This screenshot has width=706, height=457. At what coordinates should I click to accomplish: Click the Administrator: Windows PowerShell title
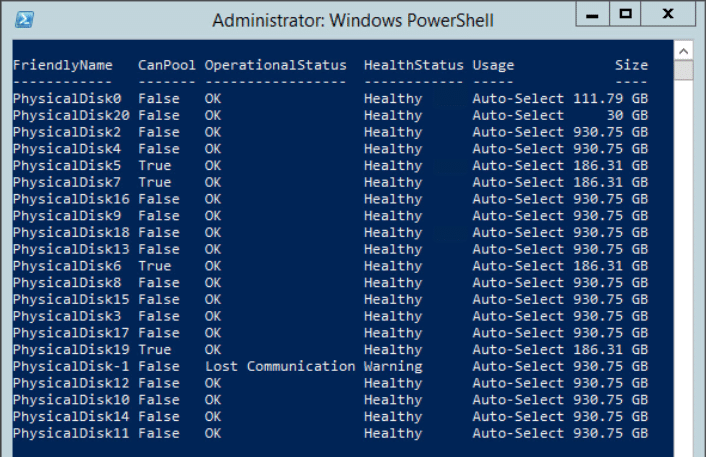[x=353, y=21]
